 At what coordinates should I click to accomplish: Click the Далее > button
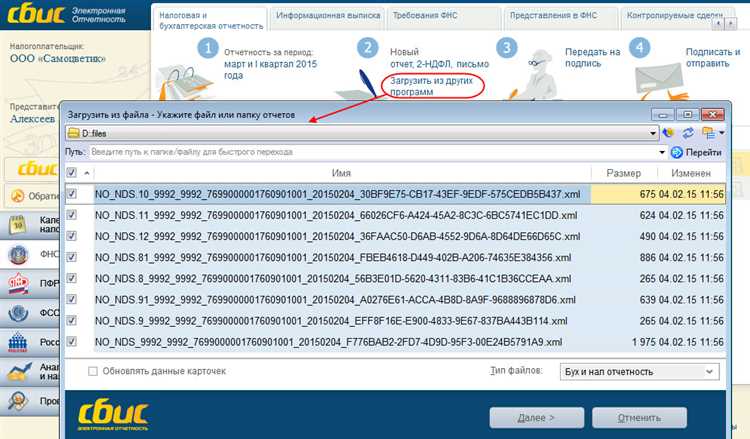point(536,417)
